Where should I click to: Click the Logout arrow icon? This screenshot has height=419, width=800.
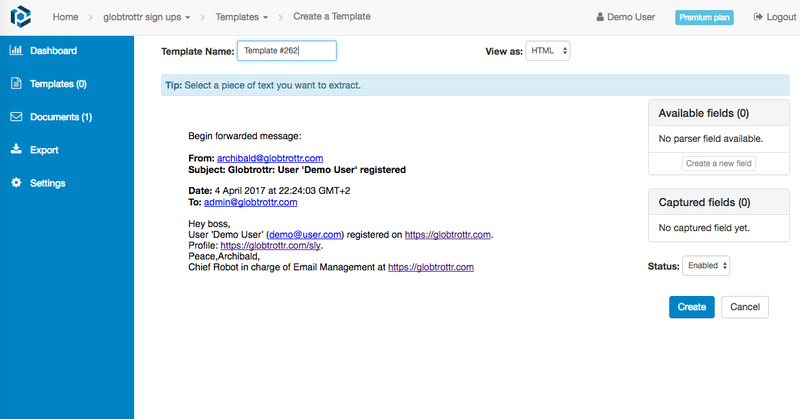[758, 17]
